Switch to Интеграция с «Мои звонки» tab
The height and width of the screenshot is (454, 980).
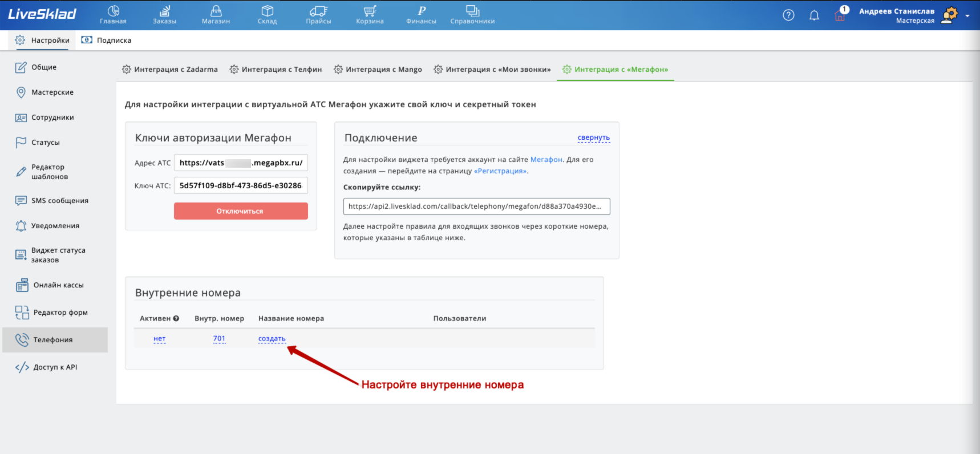(492, 70)
